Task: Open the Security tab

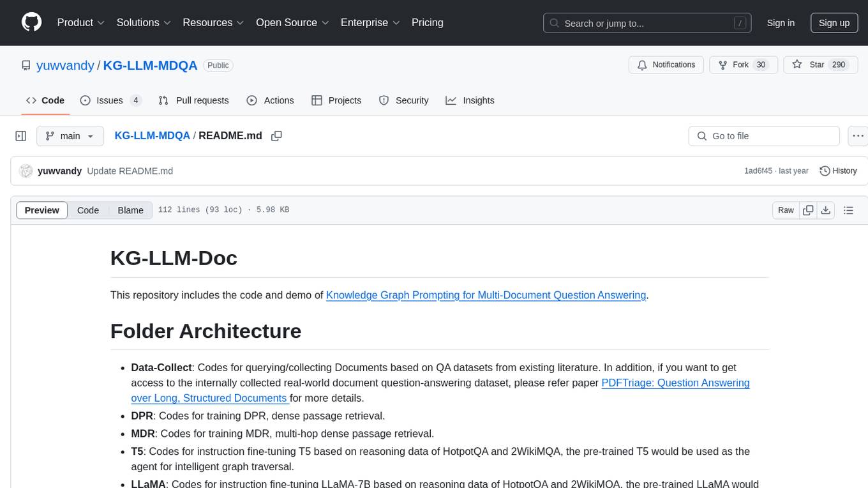Action: click(403, 100)
